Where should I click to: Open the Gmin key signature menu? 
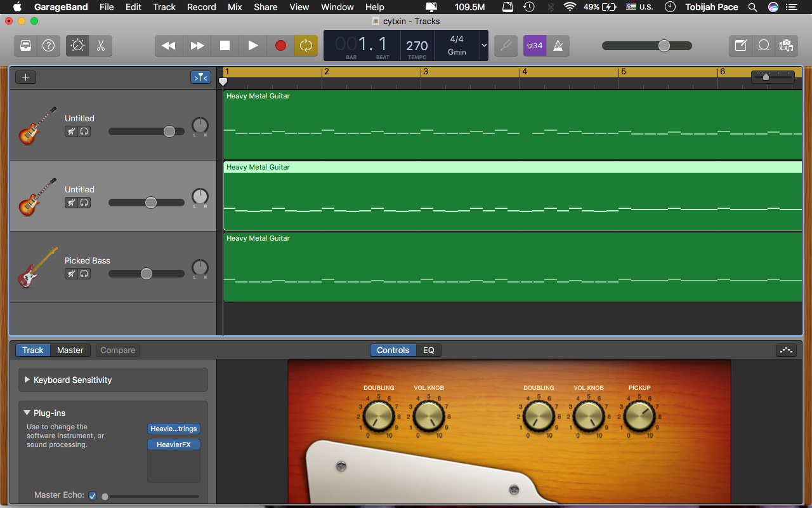[457, 52]
